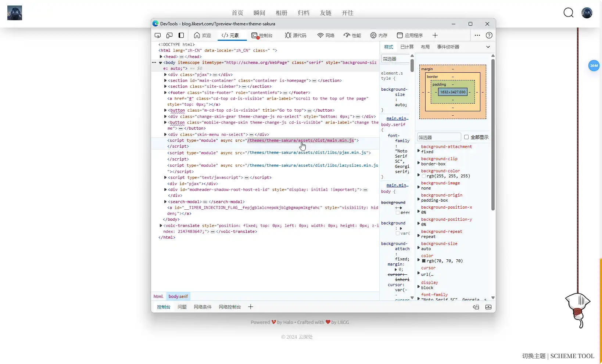Viewport: 602px width, 364px height.
Task: Click the expand drawer icon at bottom right
Action: [488, 307]
